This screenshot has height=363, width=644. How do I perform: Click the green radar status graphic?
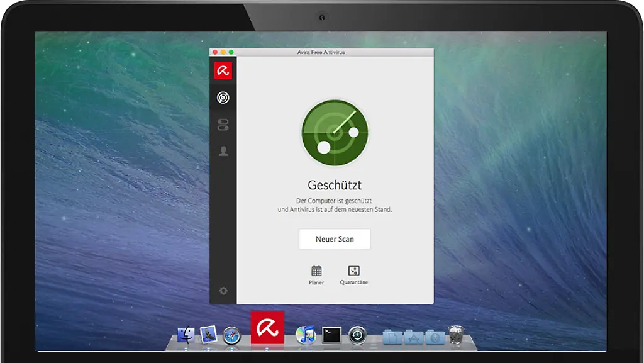click(x=335, y=132)
